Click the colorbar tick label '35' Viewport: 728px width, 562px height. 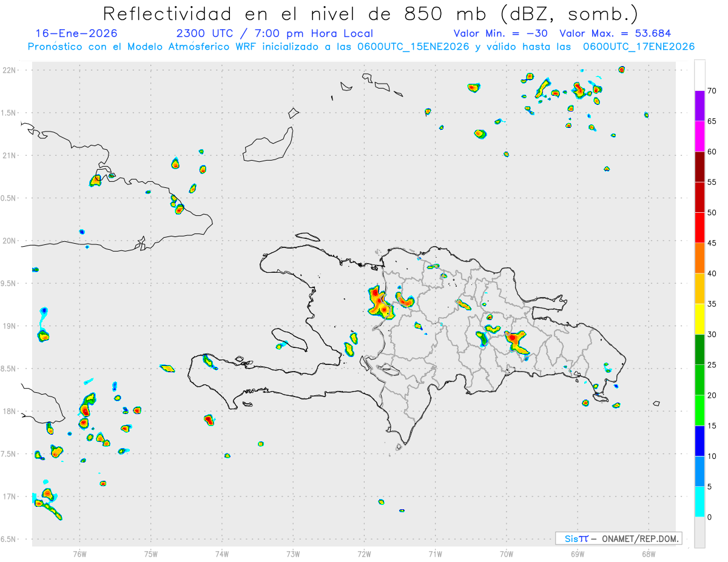(712, 304)
